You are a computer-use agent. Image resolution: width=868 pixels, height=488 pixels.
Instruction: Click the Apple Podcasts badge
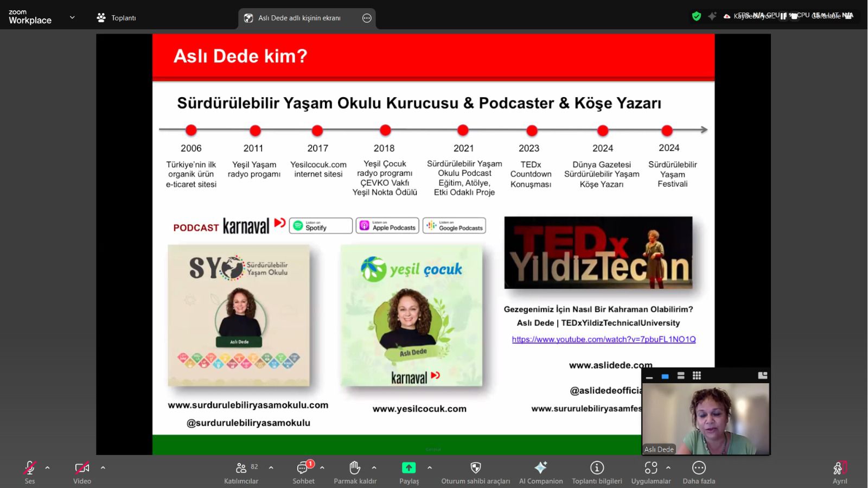pyautogui.click(x=388, y=226)
